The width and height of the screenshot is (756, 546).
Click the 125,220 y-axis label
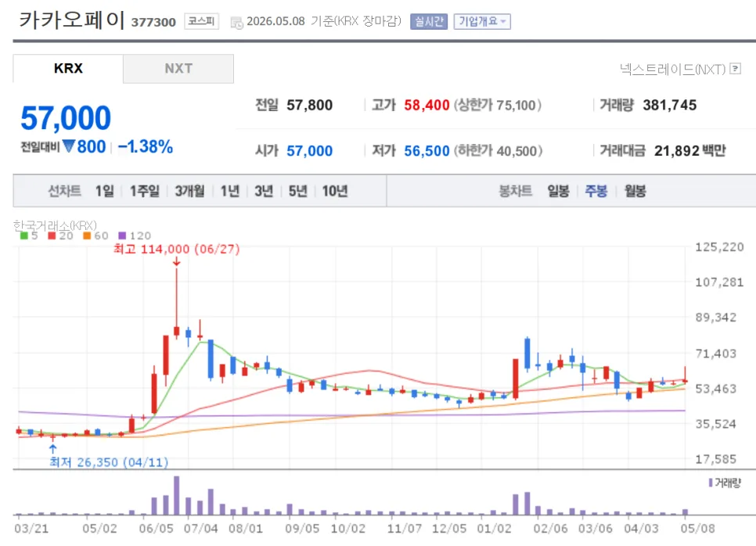click(x=719, y=247)
